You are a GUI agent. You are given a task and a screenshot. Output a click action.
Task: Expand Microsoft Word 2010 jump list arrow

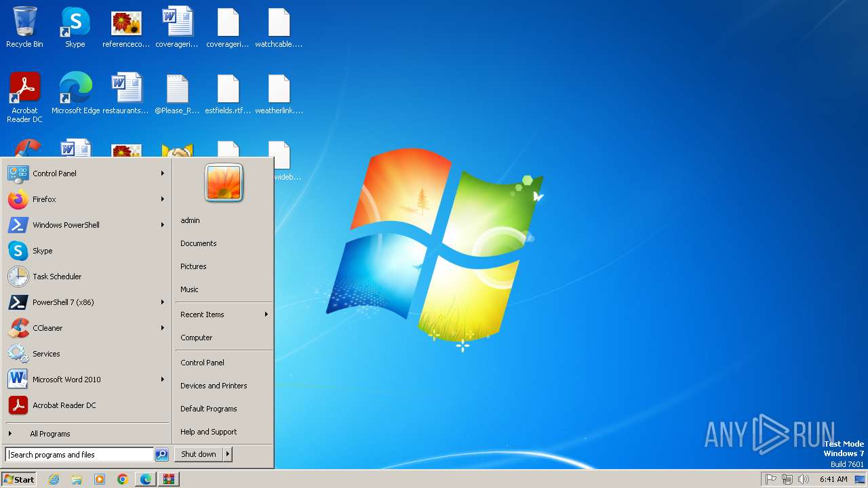(x=163, y=380)
